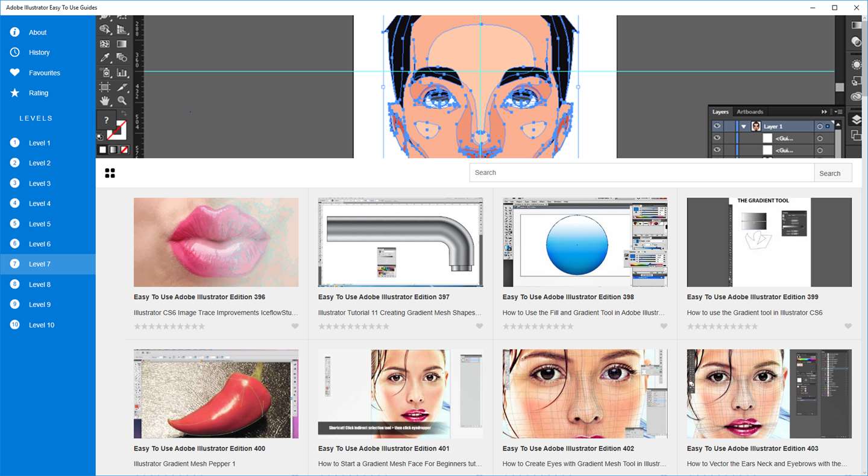Switch layout using the grid view icon

(x=110, y=173)
